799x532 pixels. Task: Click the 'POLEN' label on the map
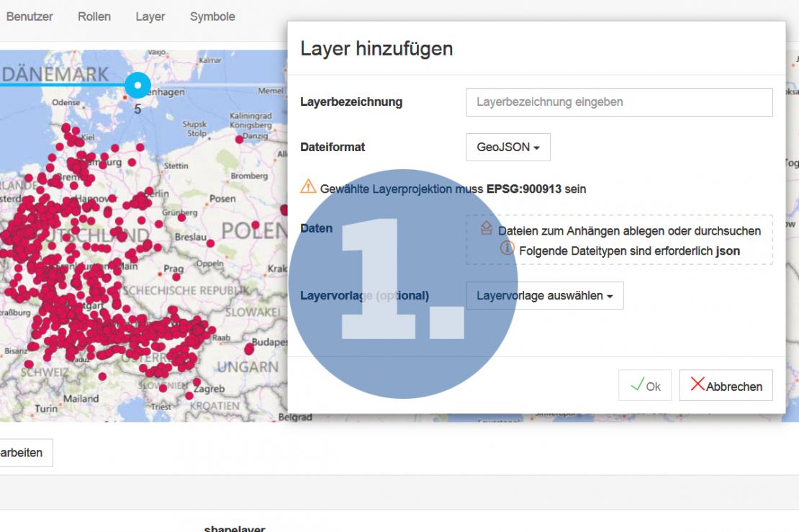point(254,231)
